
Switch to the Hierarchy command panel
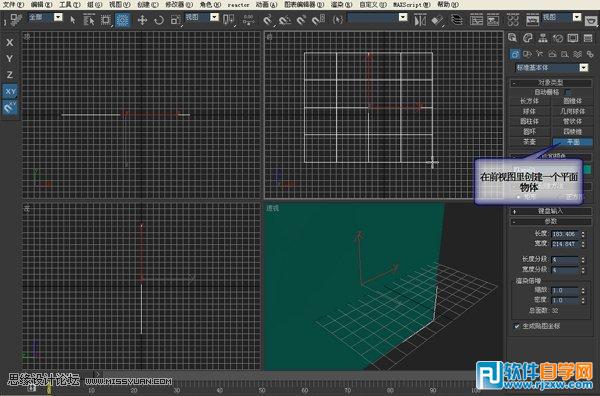[x=543, y=38]
